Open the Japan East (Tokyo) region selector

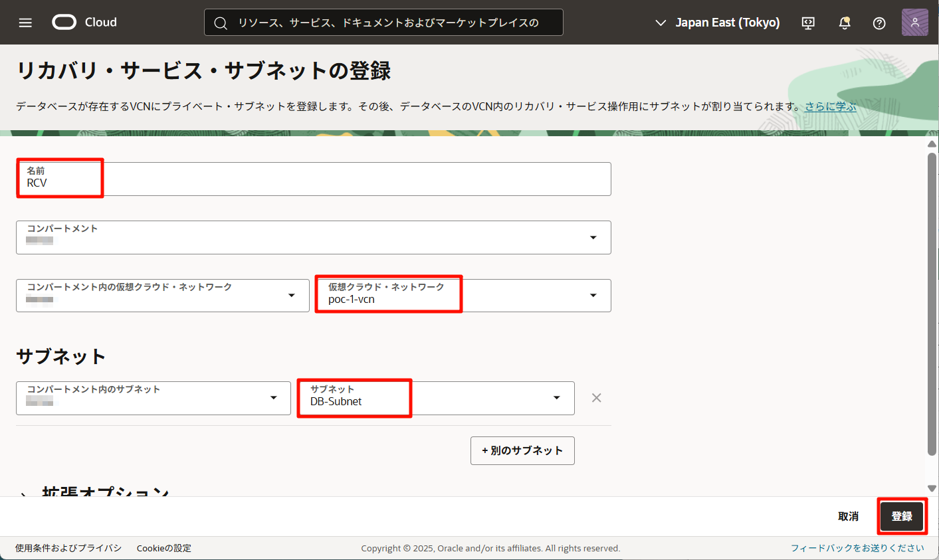pyautogui.click(x=717, y=23)
